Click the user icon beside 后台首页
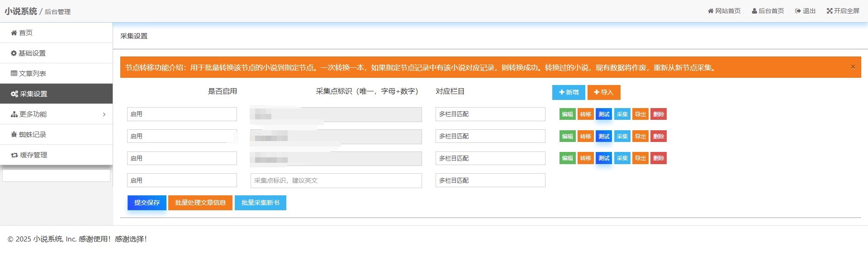This screenshot has width=868, height=260. (x=754, y=11)
